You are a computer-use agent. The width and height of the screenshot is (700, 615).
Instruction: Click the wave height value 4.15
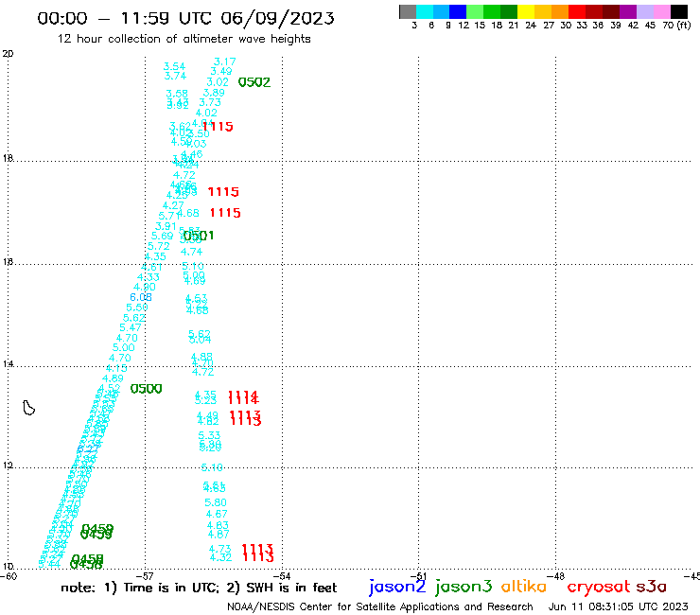(116, 368)
